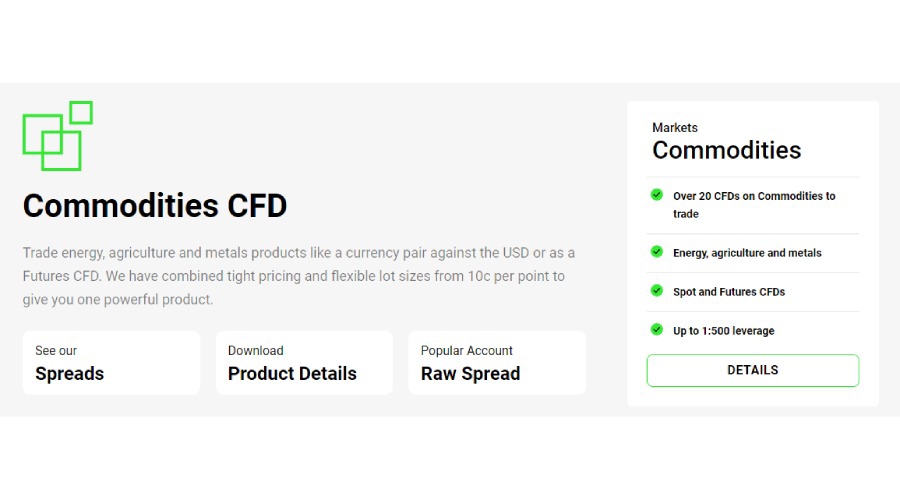The height and width of the screenshot is (500, 900).
Task: Click the Trade energy description paragraph
Action: 299,276
